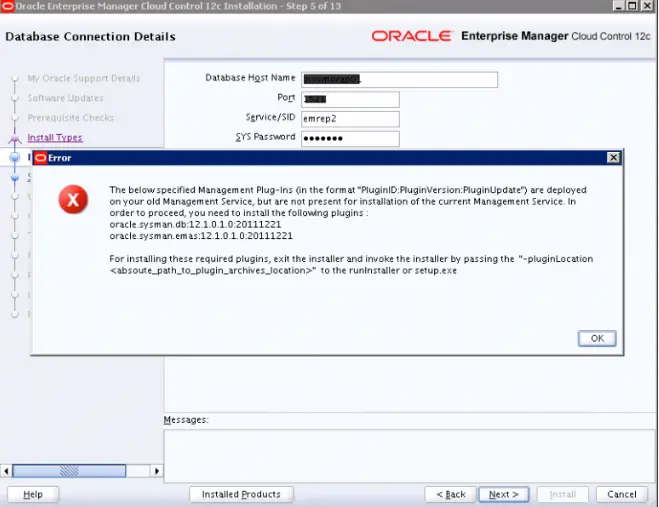Click the small icon in the Error title bar
Screen dimensions: 659x507
coord(41,158)
